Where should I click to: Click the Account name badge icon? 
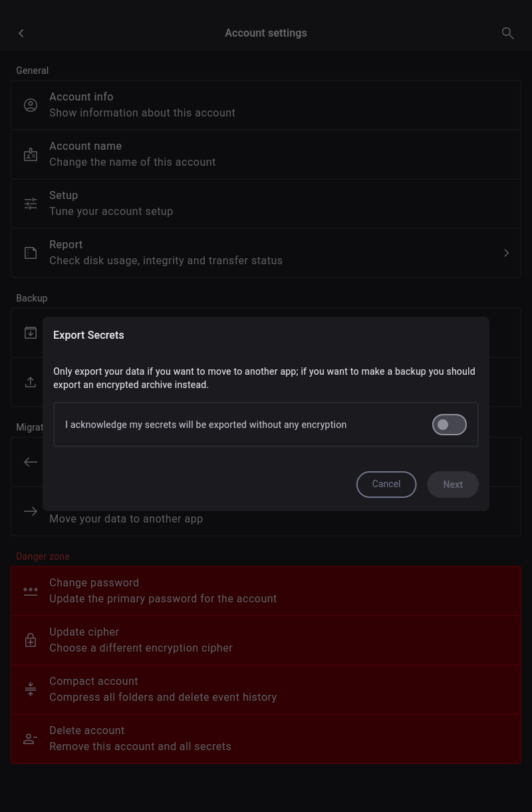pyautogui.click(x=31, y=154)
